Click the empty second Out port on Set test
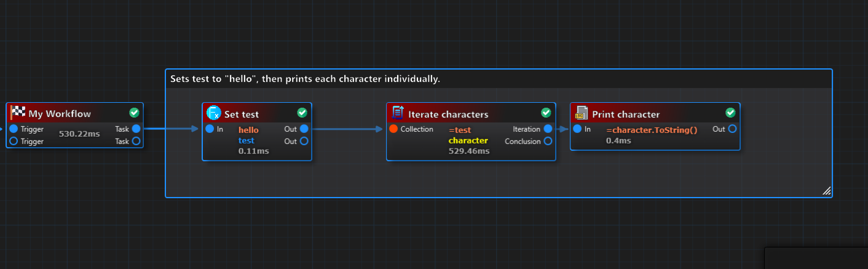Screen dimensions: 868x269 pyautogui.click(x=304, y=142)
